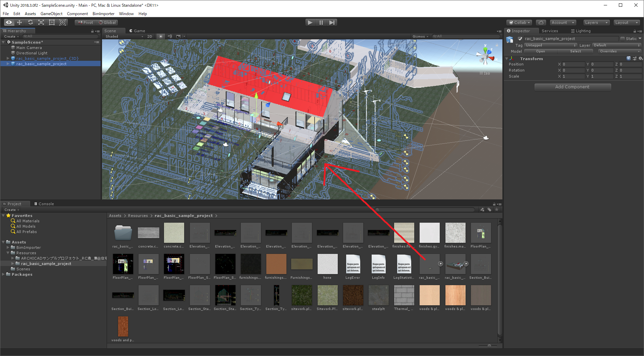The height and width of the screenshot is (356, 644).
Task: Select the Move tool in the toolbar
Action: (x=19, y=22)
